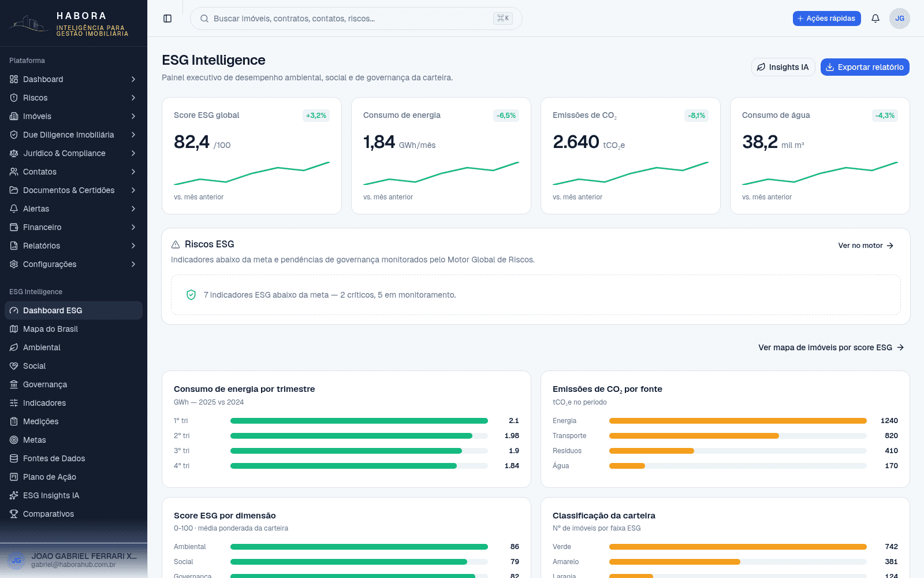Toggle the sidebar collapse icon
924x578 pixels.
point(167,18)
